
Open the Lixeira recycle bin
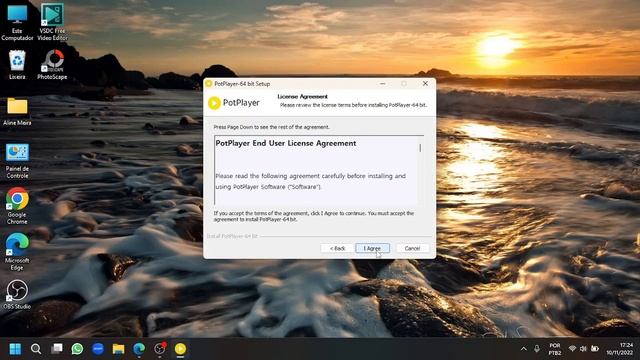[17, 64]
